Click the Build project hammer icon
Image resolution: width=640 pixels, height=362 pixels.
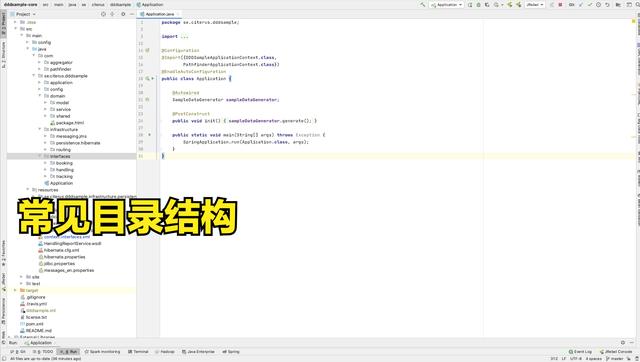click(x=422, y=4)
